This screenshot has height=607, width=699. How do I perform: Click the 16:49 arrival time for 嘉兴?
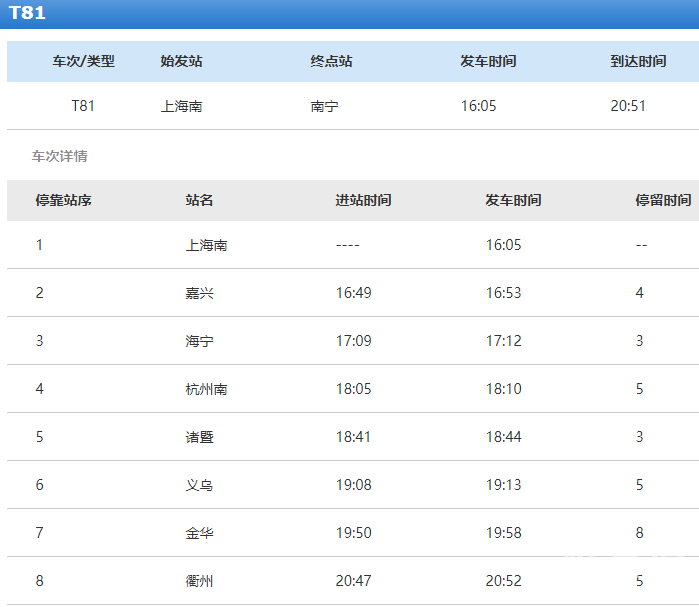click(x=353, y=293)
